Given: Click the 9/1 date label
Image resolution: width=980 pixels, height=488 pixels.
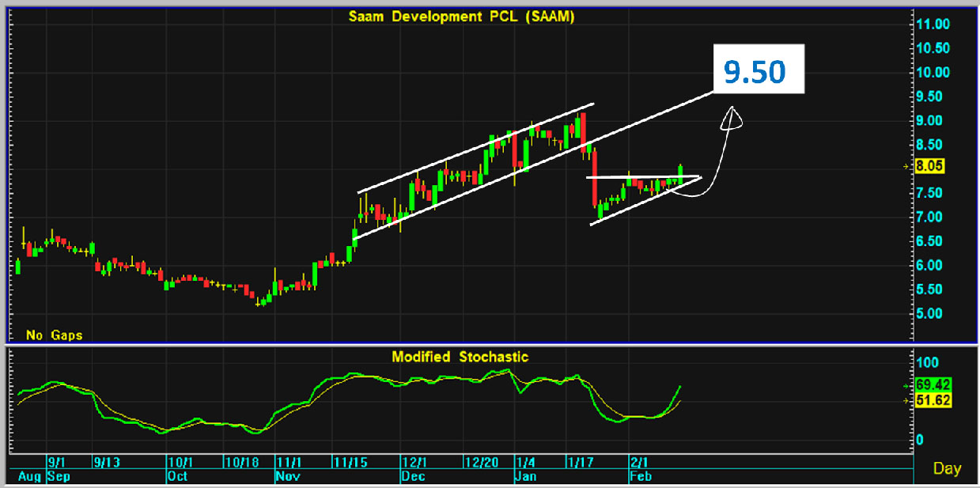Looking at the screenshot, I should [x=57, y=463].
